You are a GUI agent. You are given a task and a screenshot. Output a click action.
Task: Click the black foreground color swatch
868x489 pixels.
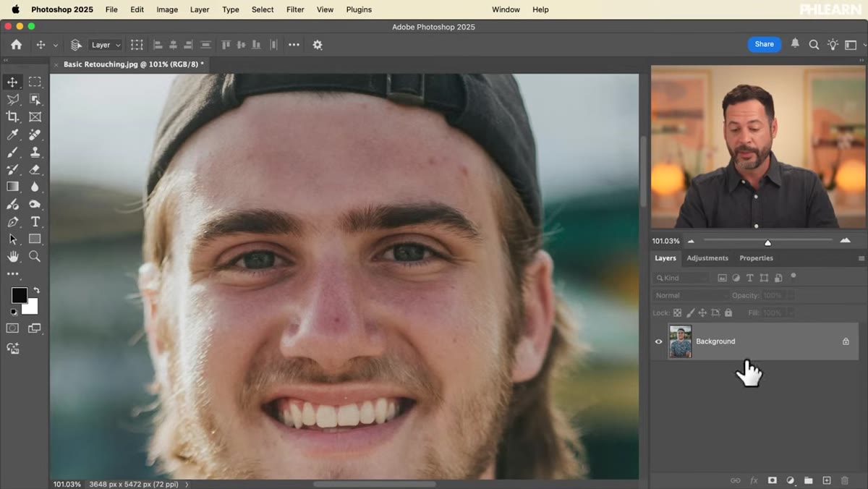[19, 295]
